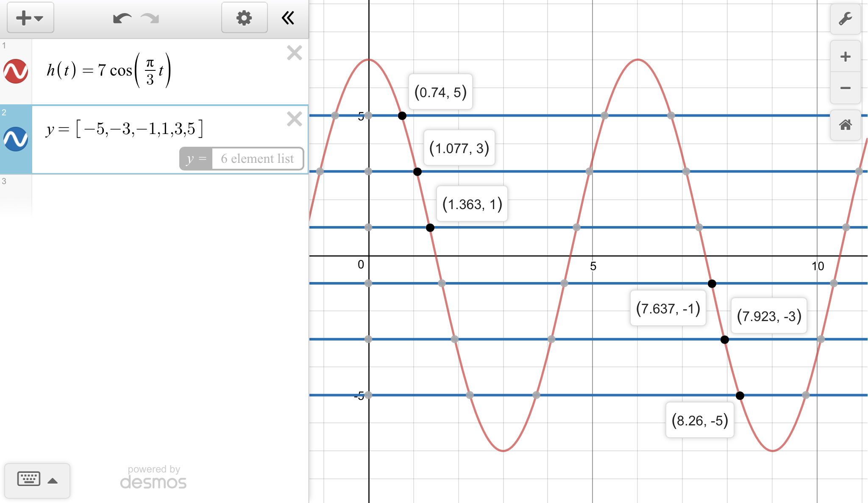Viewport: 868px width, 503px height.
Task: Open the powered by Desmos link
Action: (x=153, y=477)
